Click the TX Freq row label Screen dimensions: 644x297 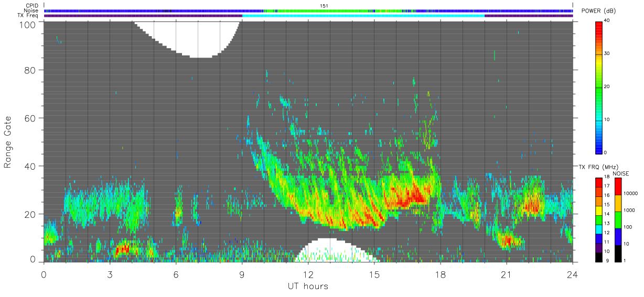pos(28,16)
